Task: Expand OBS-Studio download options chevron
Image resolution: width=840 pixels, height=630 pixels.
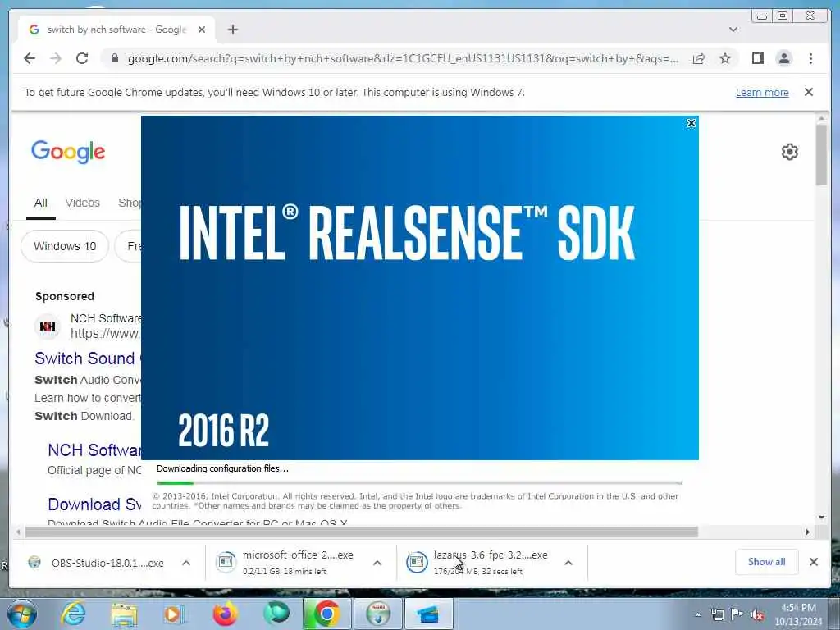Action: 186,563
